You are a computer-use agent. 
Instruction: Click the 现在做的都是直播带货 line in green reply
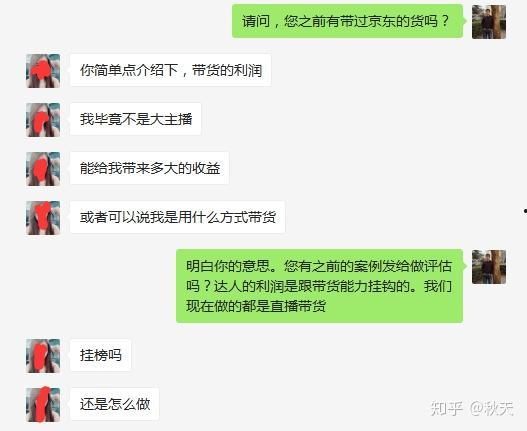pyautogui.click(x=256, y=306)
